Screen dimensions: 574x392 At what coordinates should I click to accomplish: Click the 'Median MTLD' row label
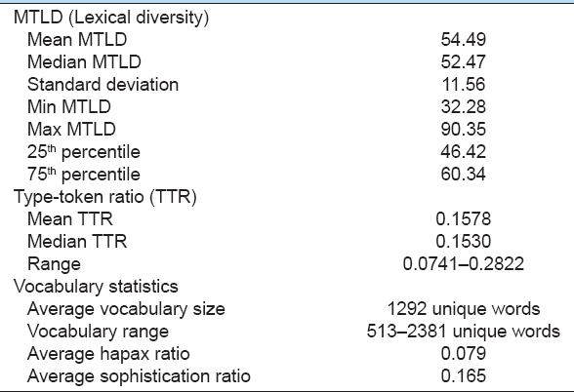[x=84, y=61]
